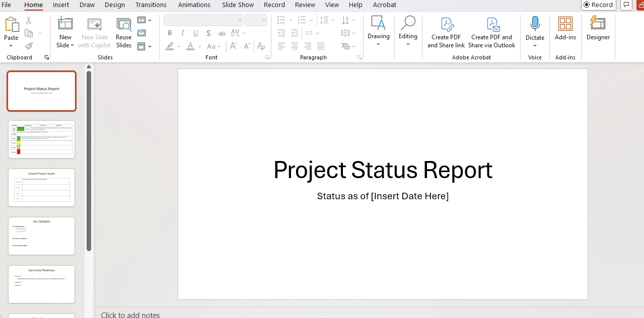This screenshot has height=318, width=644.
Task: Toggle bold formatting
Action: point(170,33)
